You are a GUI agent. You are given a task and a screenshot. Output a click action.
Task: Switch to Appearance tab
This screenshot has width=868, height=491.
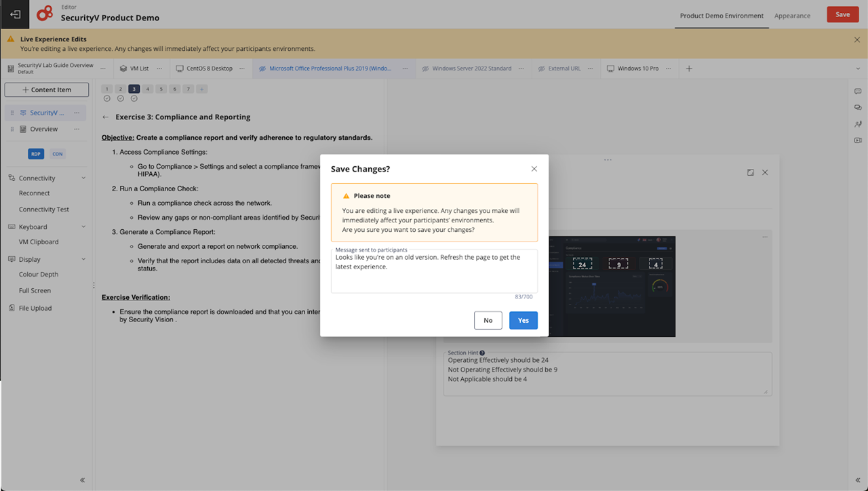click(x=792, y=16)
